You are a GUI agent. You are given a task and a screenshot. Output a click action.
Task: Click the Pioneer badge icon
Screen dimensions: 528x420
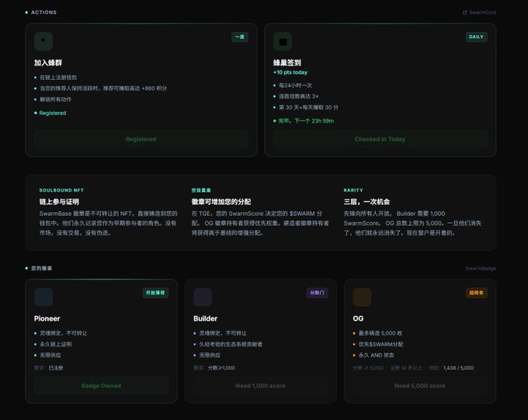[43, 297]
